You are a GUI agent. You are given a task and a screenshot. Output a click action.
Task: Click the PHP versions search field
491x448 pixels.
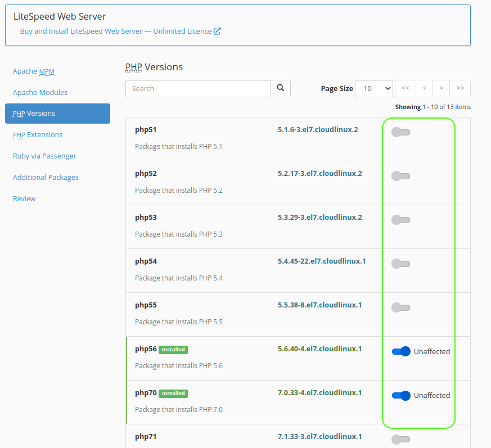pos(198,88)
